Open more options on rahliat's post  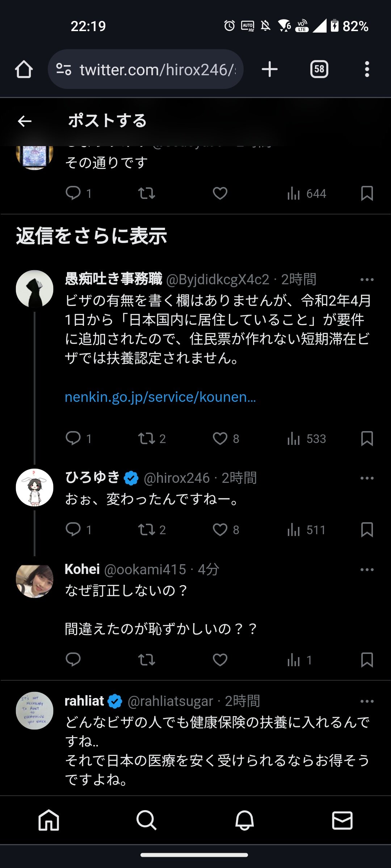pyautogui.click(x=367, y=701)
